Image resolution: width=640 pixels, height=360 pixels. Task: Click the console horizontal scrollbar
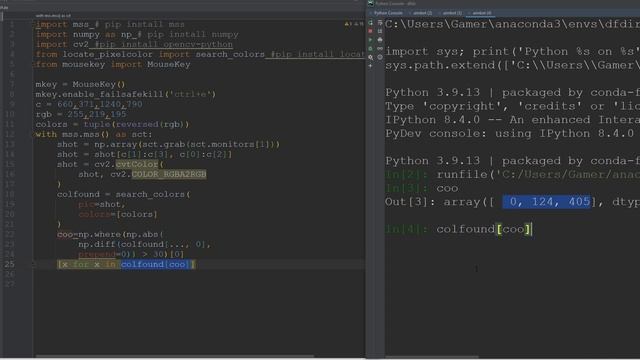point(432,356)
